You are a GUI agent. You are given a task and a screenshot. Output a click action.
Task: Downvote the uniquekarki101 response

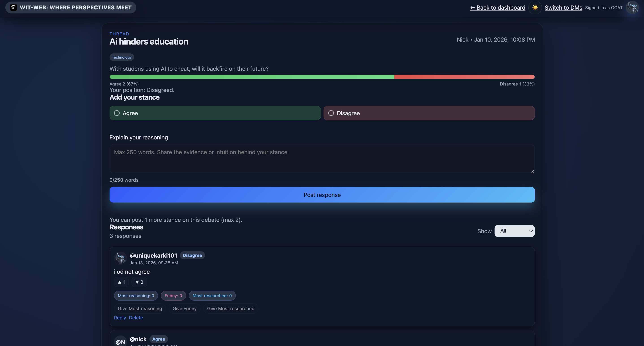point(139,282)
